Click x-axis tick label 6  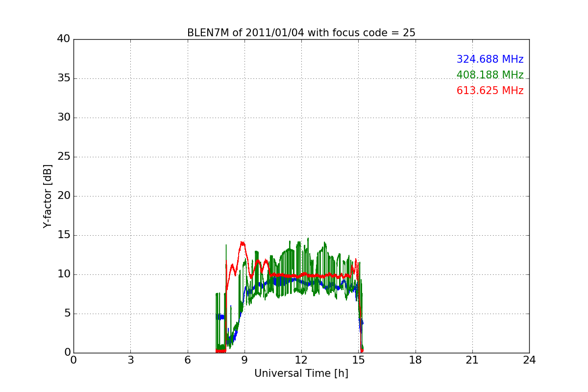click(187, 360)
